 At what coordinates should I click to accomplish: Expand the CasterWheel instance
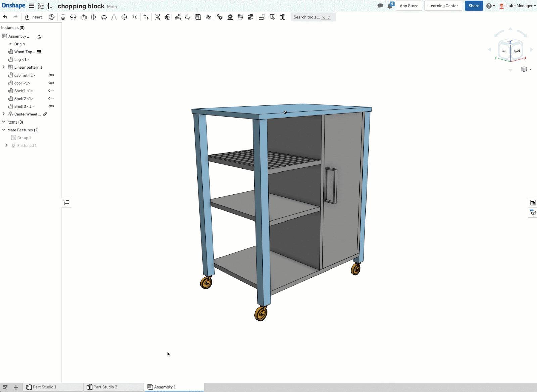(3, 114)
